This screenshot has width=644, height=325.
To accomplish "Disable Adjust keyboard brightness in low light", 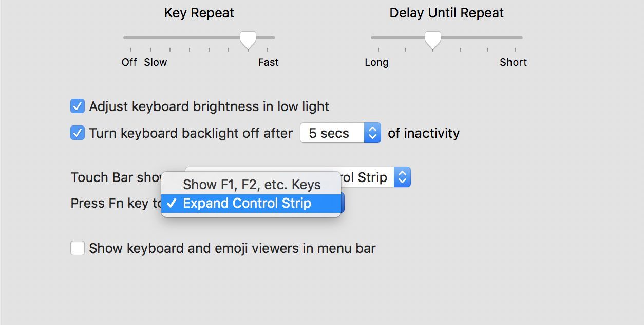I will 78,106.
